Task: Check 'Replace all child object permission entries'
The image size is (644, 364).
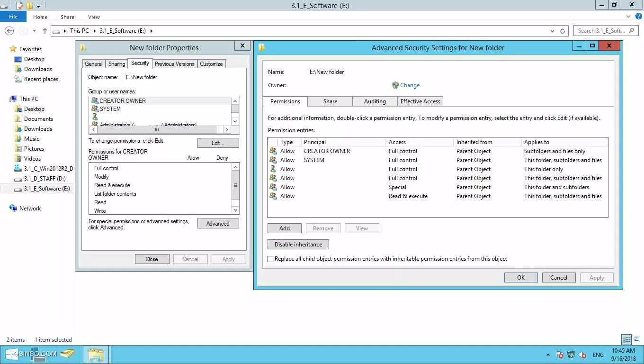Action: click(270, 259)
